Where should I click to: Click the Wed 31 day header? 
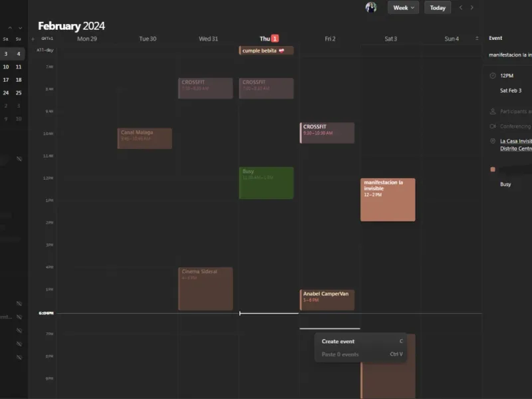click(208, 39)
